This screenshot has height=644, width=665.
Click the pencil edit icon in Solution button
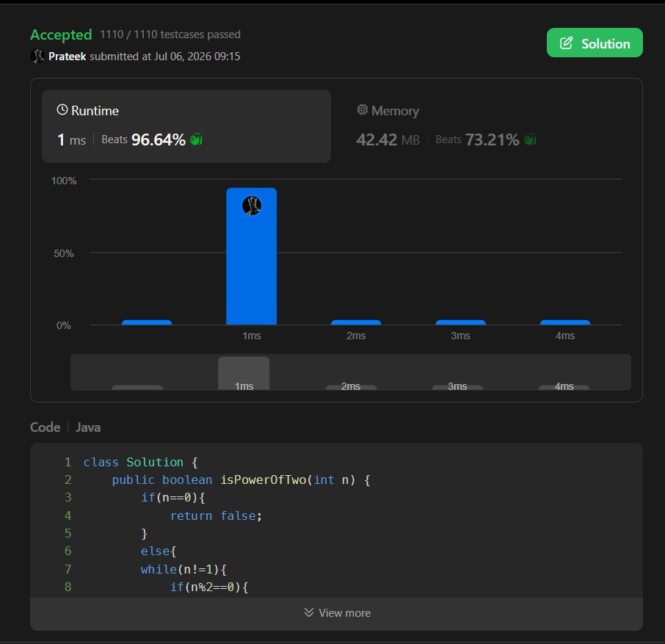pos(566,43)
